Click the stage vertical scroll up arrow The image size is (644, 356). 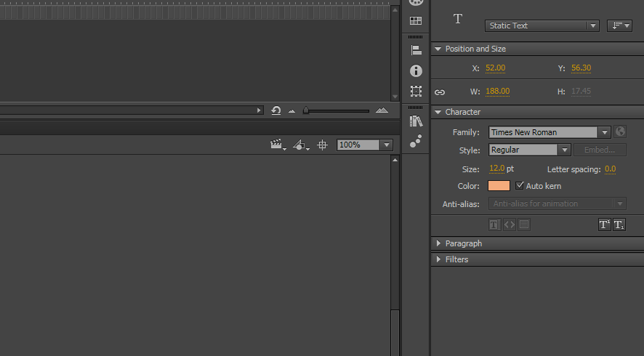coord(395,160)
